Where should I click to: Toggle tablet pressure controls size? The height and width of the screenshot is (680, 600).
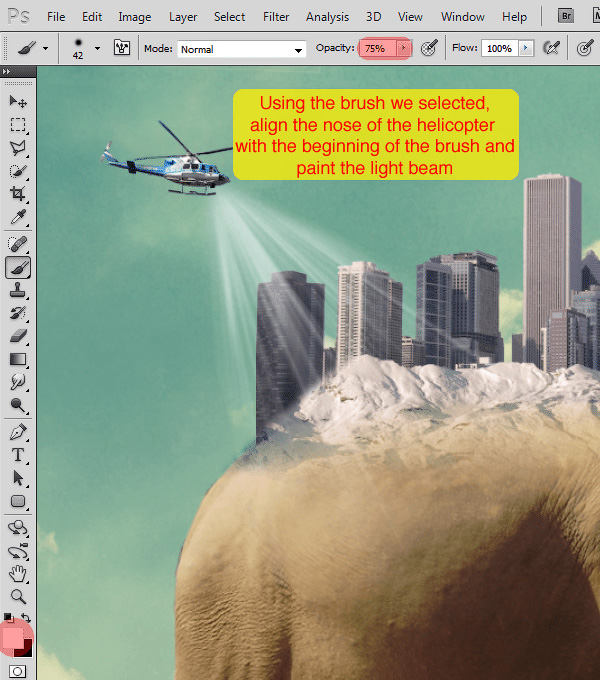pos(585,48)
